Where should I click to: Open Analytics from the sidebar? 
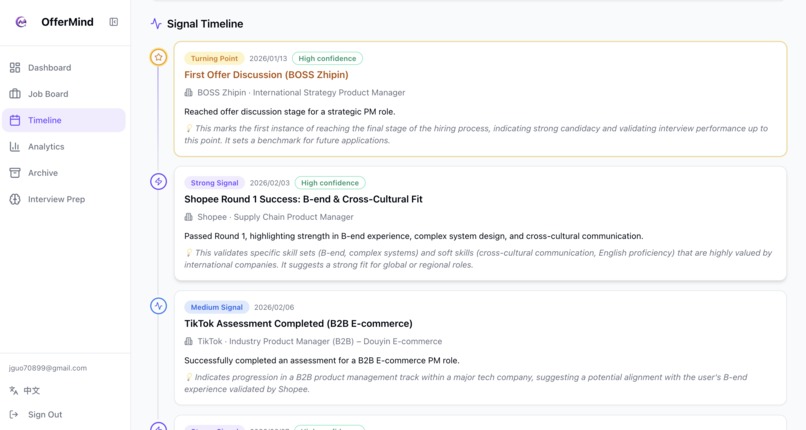(64, 146)
